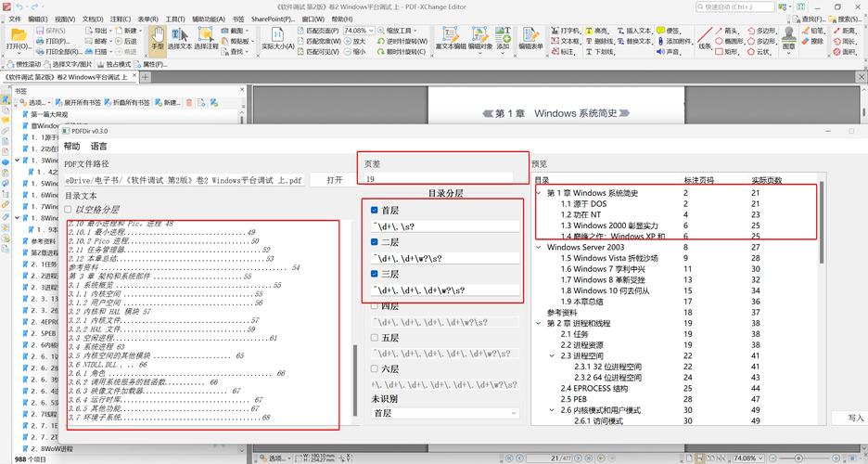868x464 pixels.
Task: Click the Open (打开) folder icon
Action: click(16, 38)
